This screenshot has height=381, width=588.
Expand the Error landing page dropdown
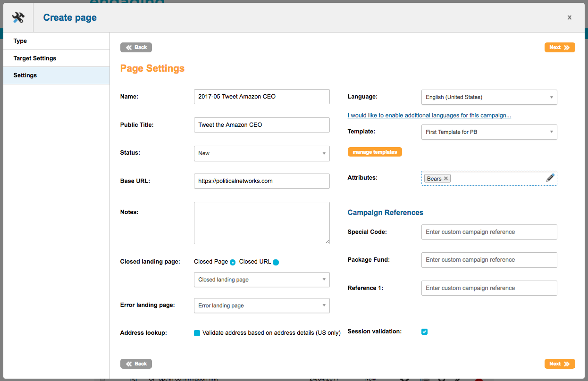(261, 306)
